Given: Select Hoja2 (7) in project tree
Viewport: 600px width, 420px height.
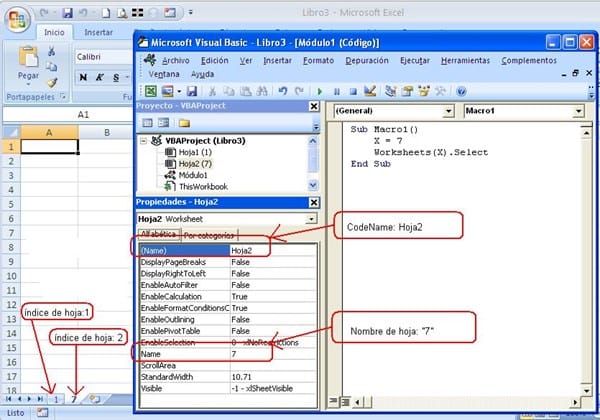Looking at the screenshot, I should (x=195, y=164).
